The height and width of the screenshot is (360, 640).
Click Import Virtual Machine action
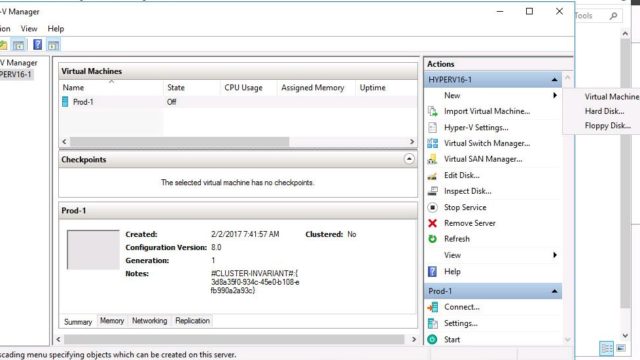point(487,111)
